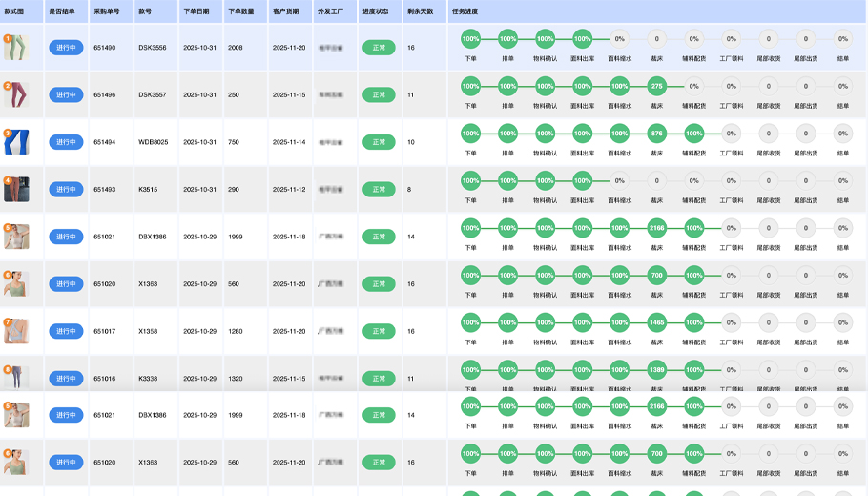Viewport: 868px width, 496px height.
Task: Click the 0% 辅料配货 node for order 651496
Action: click(693, 86)
